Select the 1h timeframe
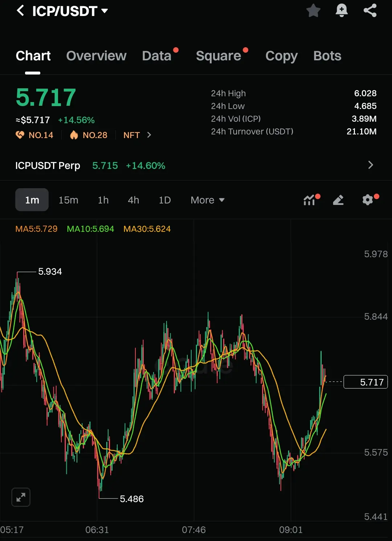 pos(103,200)
